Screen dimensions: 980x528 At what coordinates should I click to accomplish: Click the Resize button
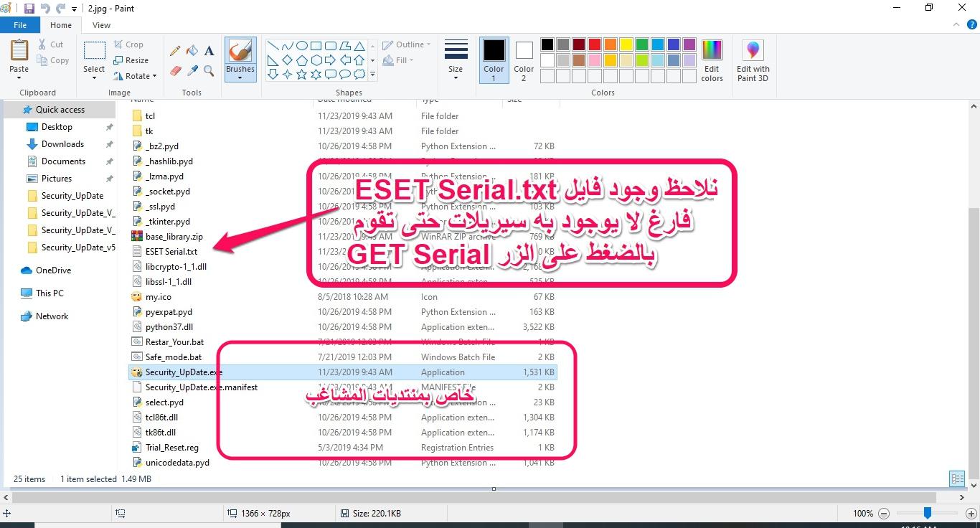[131, 60]
